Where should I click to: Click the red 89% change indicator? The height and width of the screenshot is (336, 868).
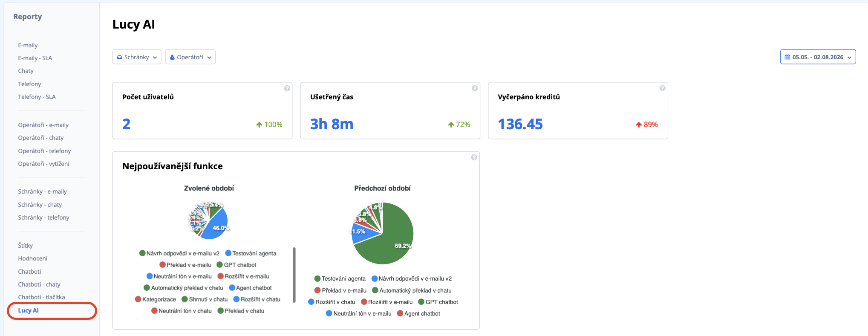[x=647, y=125]
